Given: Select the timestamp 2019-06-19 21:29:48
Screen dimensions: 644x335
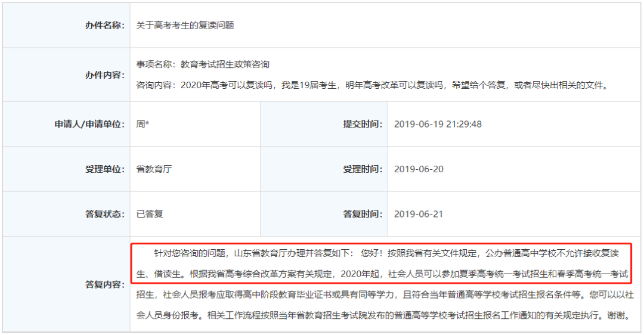Looking at the screenshot, I should pos(438,124).
